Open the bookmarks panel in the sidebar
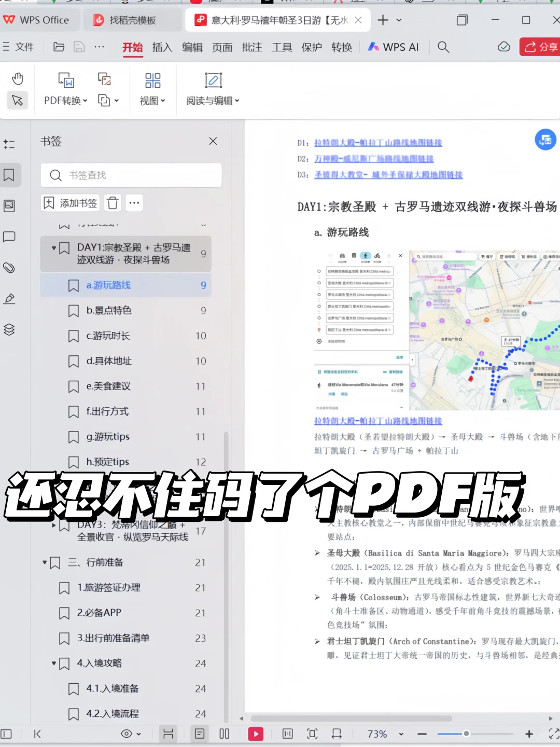Image resolution: width=560 pixels, height=747 pixels. 9,175
